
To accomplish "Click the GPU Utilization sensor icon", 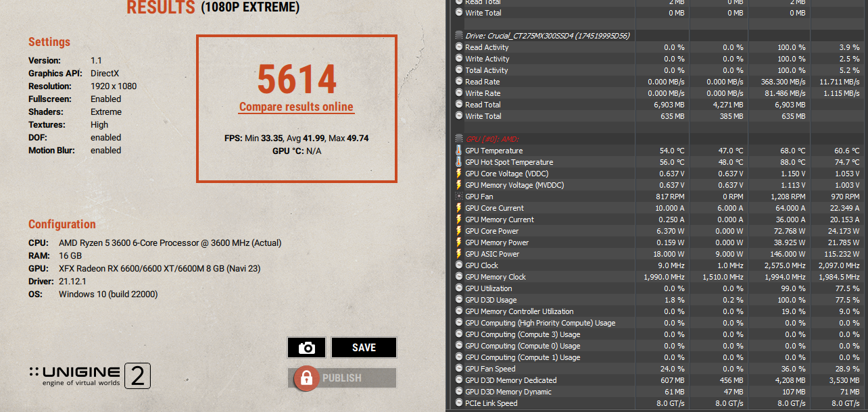I will pos(459,288).
